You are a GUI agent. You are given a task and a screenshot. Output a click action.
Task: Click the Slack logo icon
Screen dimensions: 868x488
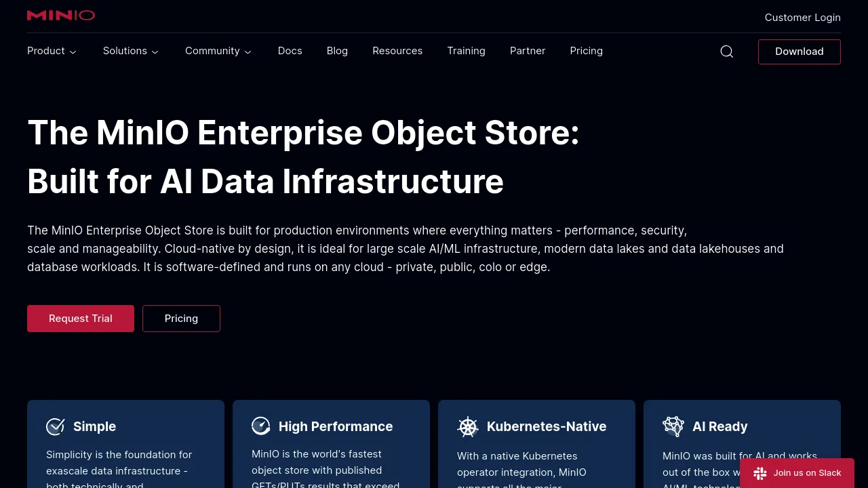760,473
